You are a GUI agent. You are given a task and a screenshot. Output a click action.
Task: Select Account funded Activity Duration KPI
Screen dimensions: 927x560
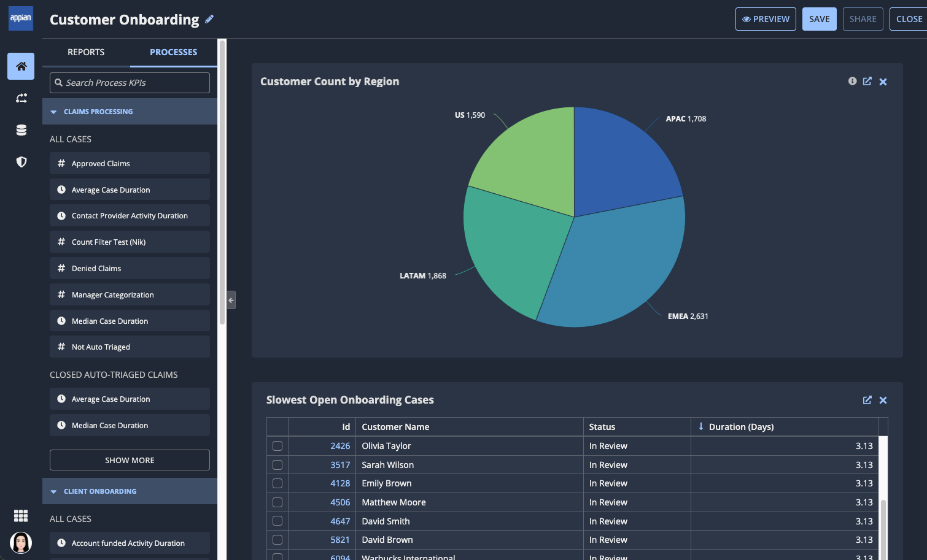coord(130,543)
